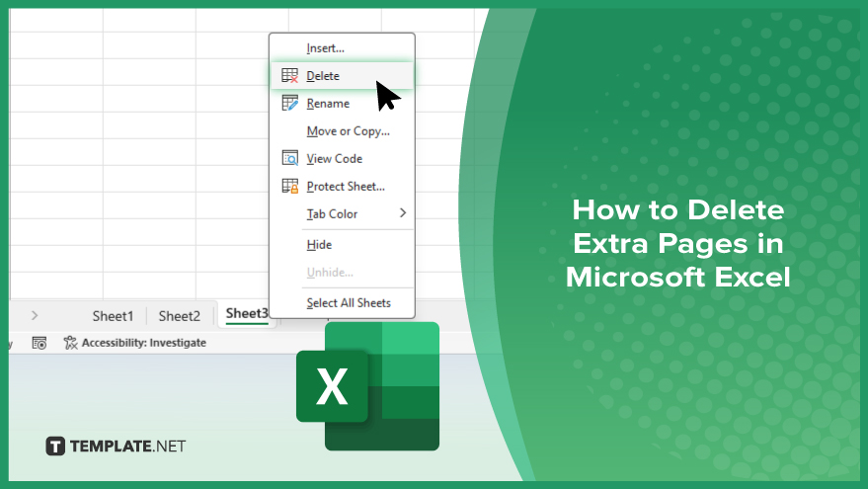Click the View Code magnifier icon

coord(289,158)
